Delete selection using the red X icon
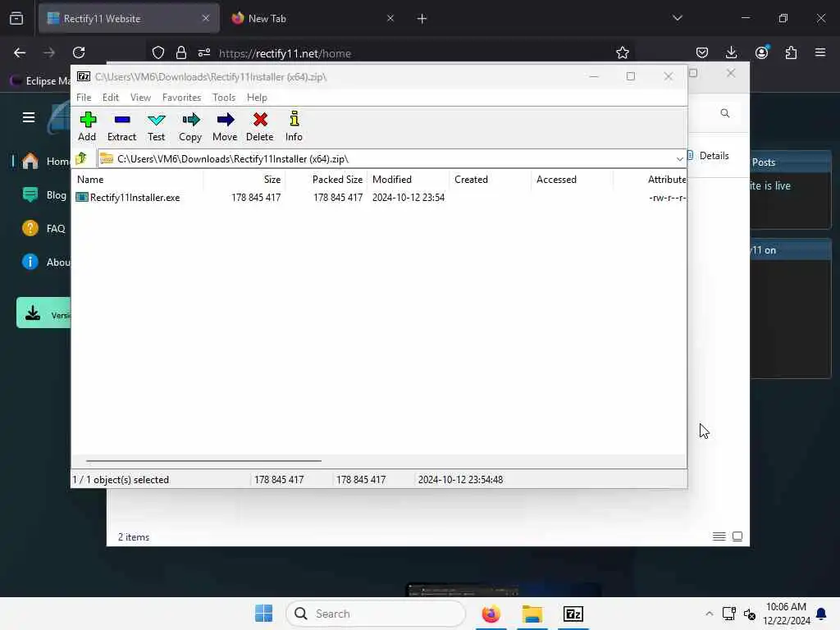Viewport: 840px width, 630px height. coord(260,126)
